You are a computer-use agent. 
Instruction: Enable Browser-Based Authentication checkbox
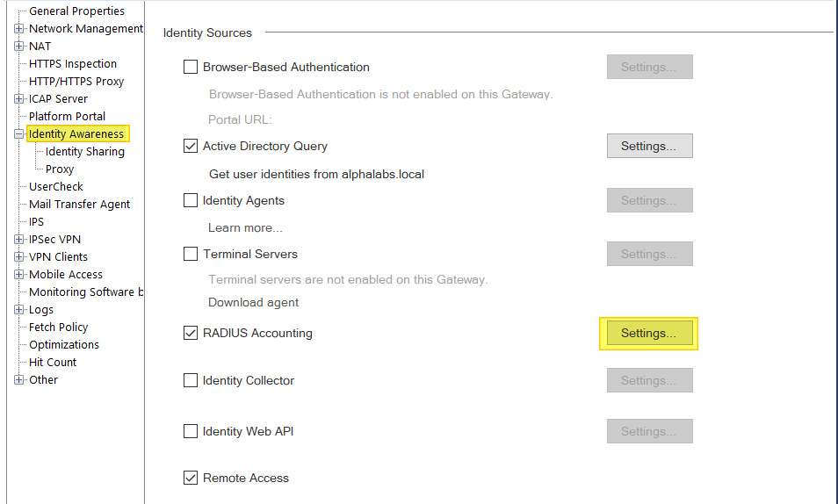[x=191, y=67]
